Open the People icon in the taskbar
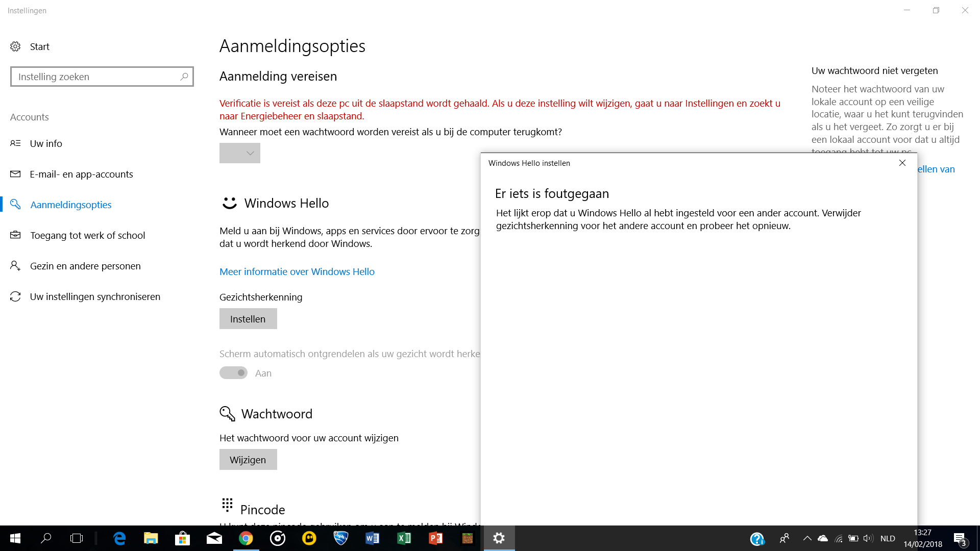This screenshot has height=551, width=980. 785,538
